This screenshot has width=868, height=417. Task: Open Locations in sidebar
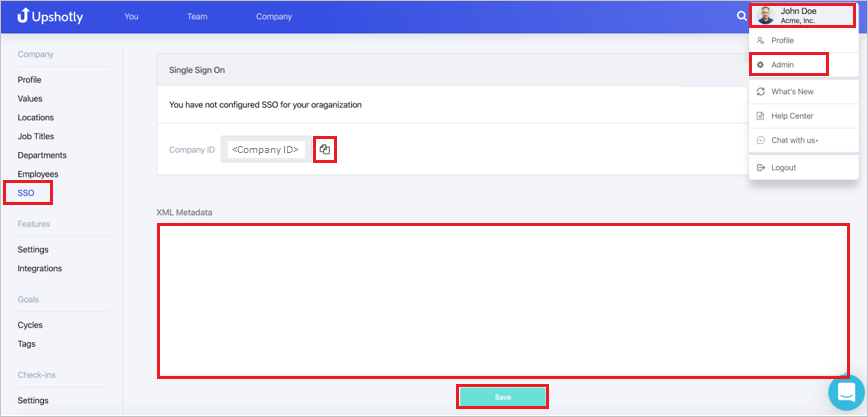(35, 117)
